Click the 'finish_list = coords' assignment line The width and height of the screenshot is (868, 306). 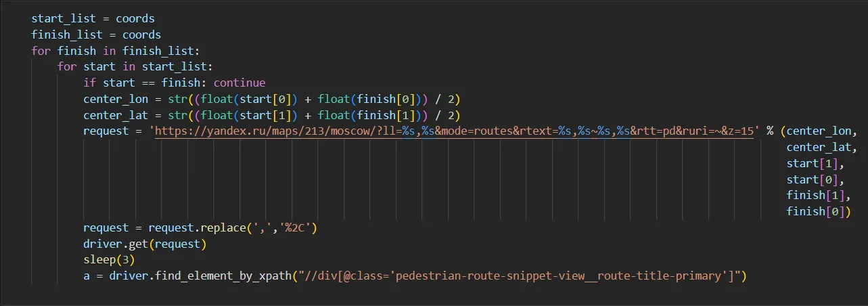point(95,34)
